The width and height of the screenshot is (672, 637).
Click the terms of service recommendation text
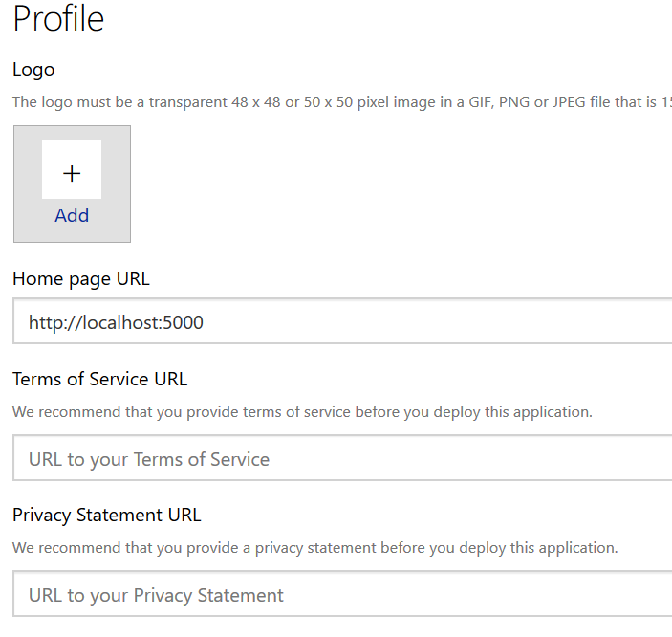tap(302, 412)
